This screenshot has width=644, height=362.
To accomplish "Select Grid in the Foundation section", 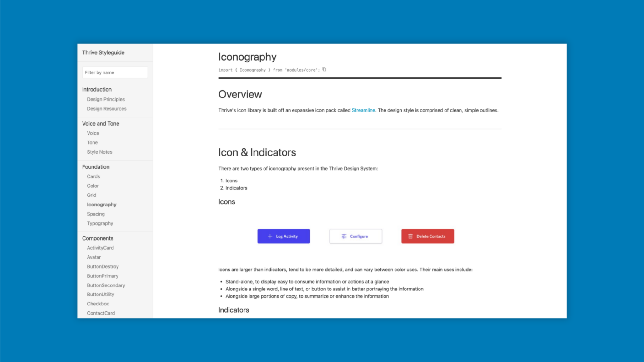I will pos(91,195).
